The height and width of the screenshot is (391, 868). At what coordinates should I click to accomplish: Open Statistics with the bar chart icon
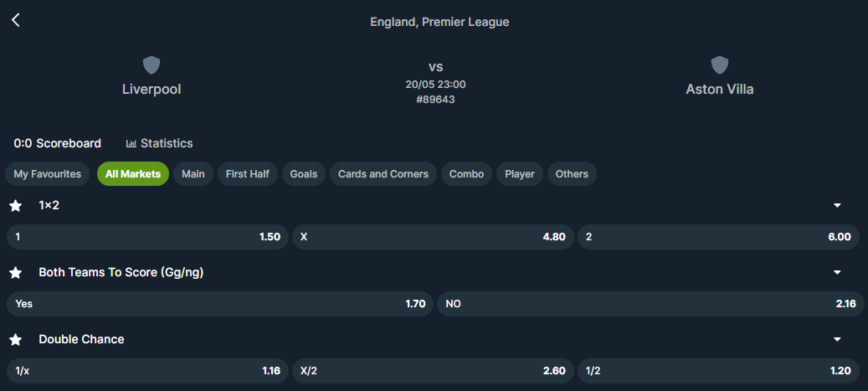tap(159, 143)
